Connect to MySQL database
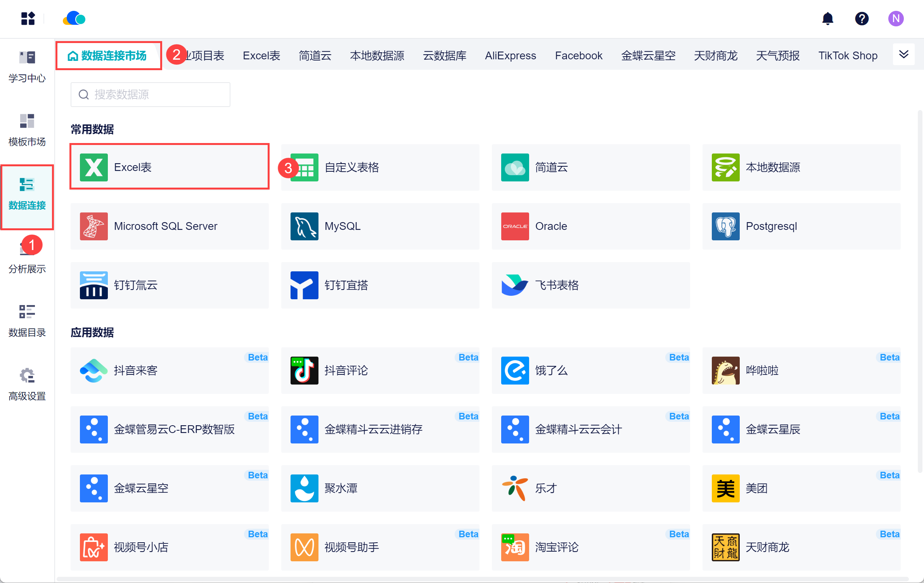Image resolution: width=924 pixels, height=583 pixels. pyautogui.click(x=380, y=226)
